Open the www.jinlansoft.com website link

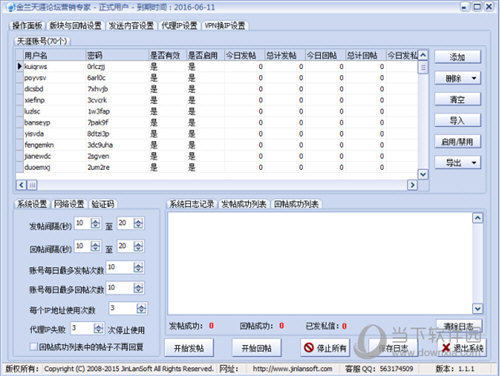[x=292, y=369]
